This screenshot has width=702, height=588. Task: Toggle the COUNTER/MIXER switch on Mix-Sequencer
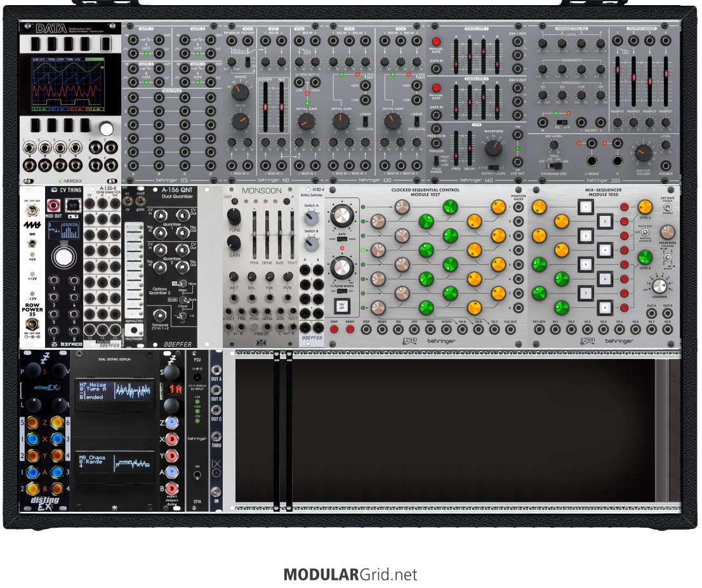pyautogui.click(x=668, y=258)
